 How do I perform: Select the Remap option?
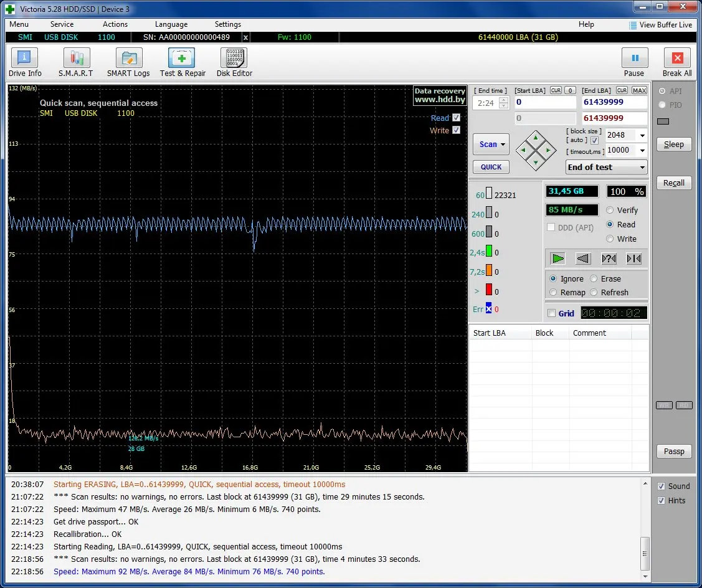tap(553, 293)
